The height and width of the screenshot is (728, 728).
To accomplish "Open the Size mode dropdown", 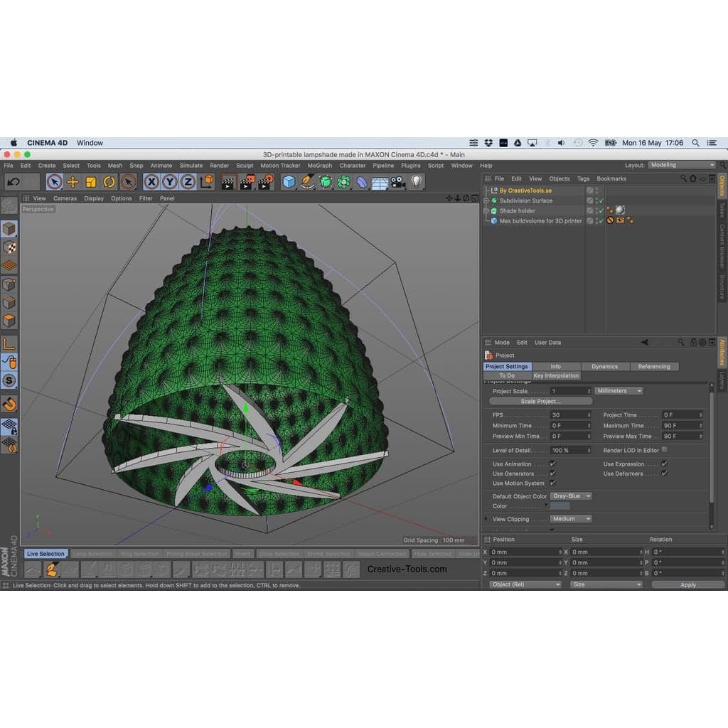I will (x=606, y=584).
